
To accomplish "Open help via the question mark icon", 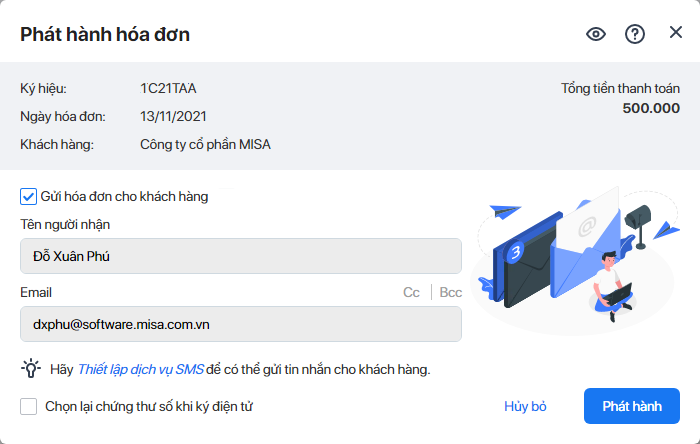I will 635,34.
